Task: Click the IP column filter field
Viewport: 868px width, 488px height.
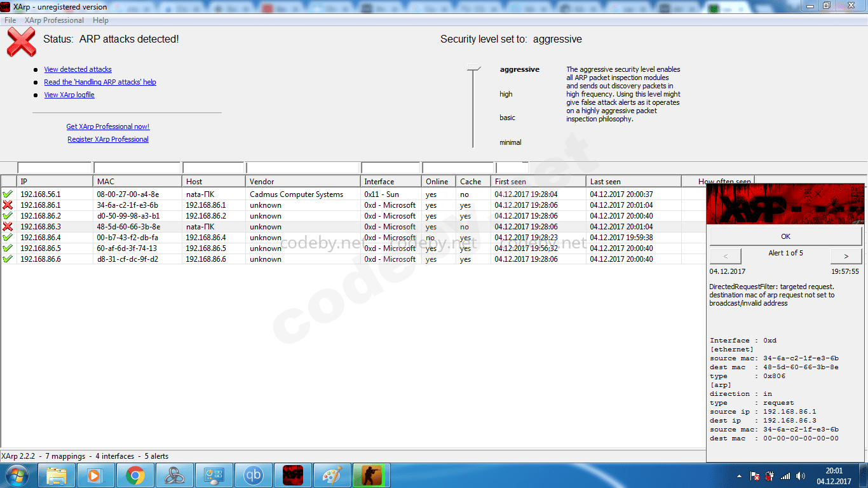Action: (55, 168)
